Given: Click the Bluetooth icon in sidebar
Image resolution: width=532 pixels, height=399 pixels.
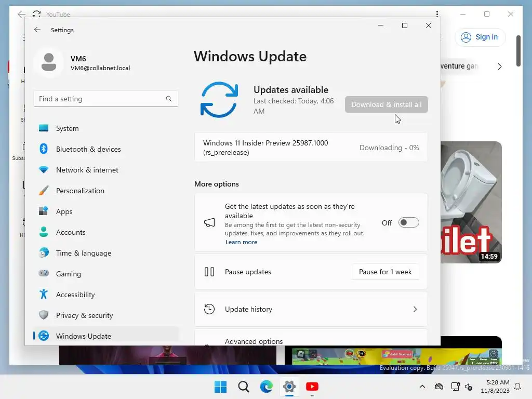Looking at the screenshot, I should pyautogui.click(x=44, y=149).
